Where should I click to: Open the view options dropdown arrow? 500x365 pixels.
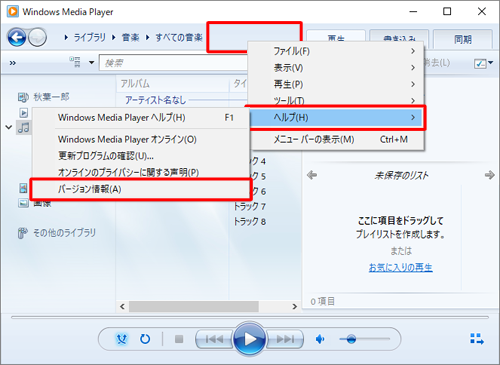92,62
